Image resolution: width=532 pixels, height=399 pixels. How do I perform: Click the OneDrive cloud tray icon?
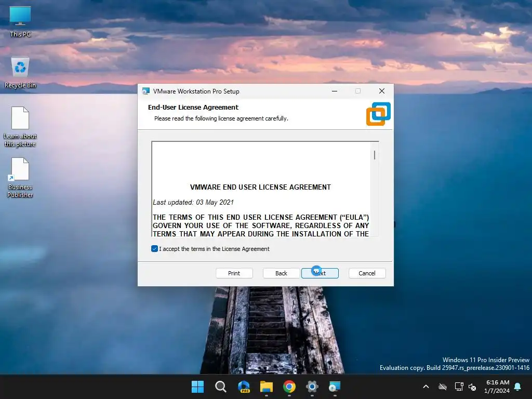443,387
